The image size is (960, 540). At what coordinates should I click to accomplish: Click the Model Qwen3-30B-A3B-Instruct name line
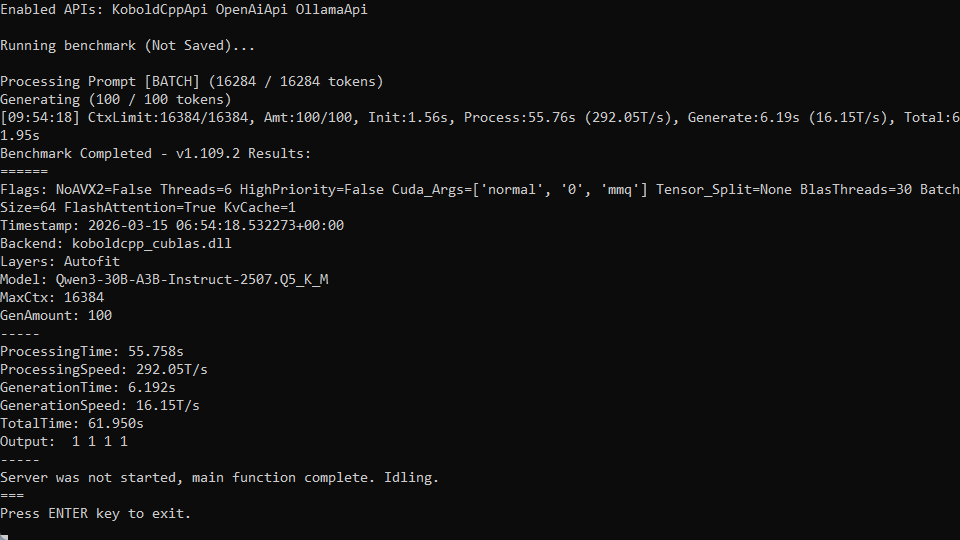164,280
